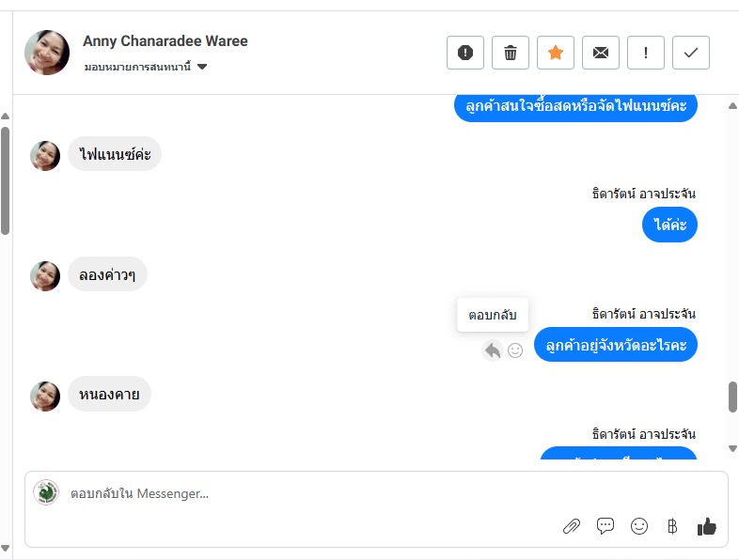Send a thumbs-up like

click(x=707, y=526)
